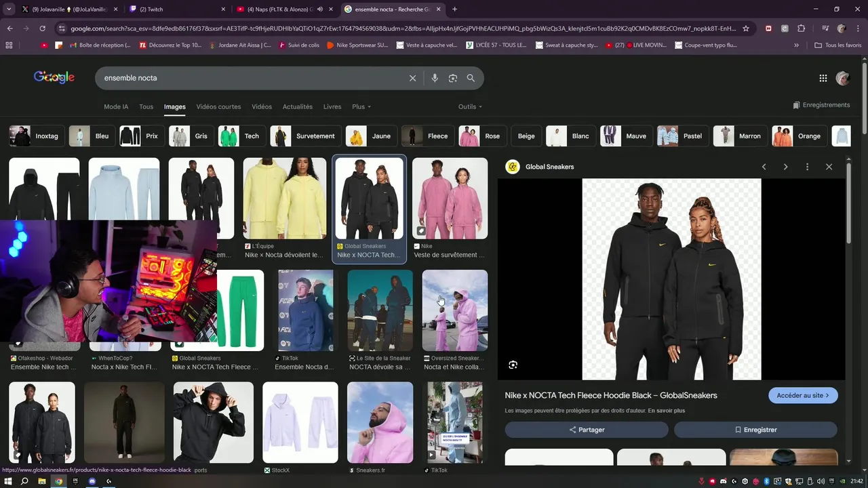The image size is (868, 488).
Task: Open the Sneakers.fr pink hoodie thumbnail
Action: (380, 422)
